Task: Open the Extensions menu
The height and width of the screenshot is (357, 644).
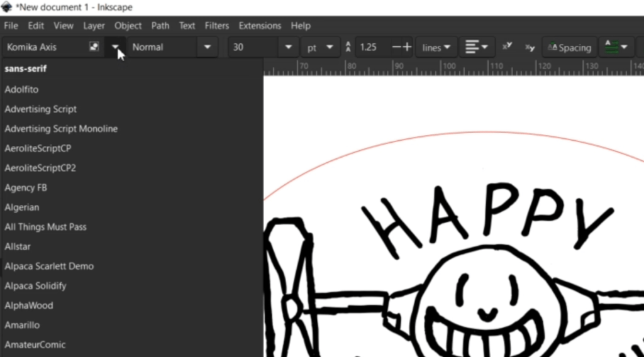Action: [x=260, y=26]
